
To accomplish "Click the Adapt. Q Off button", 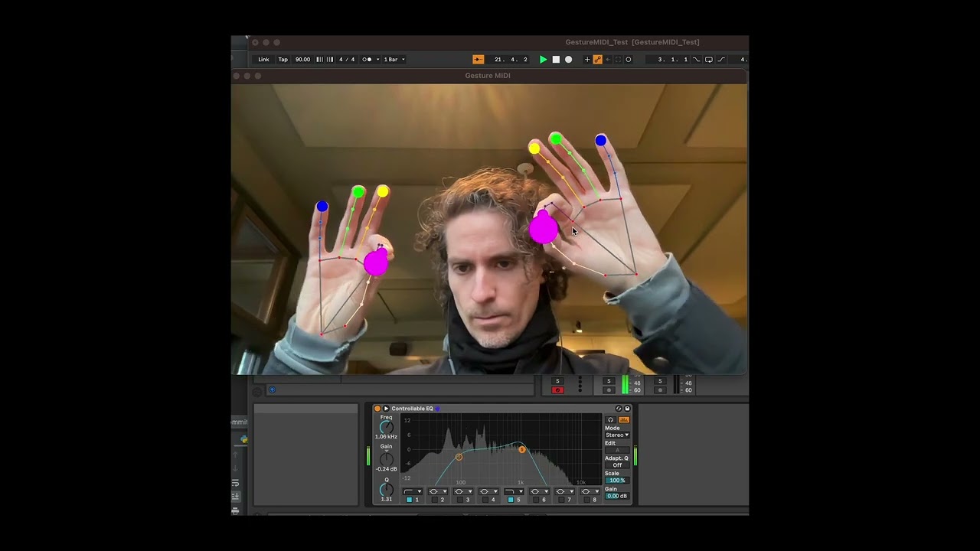I will pos(616,465).
